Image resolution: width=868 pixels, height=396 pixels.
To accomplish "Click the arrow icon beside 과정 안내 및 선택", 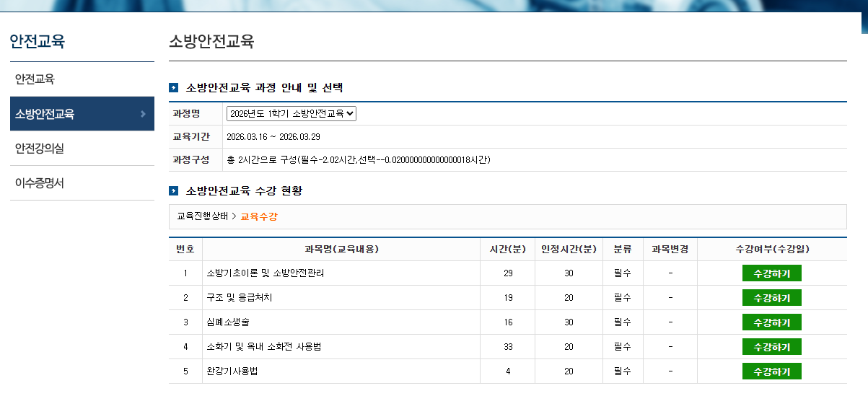I will [174, 88].
